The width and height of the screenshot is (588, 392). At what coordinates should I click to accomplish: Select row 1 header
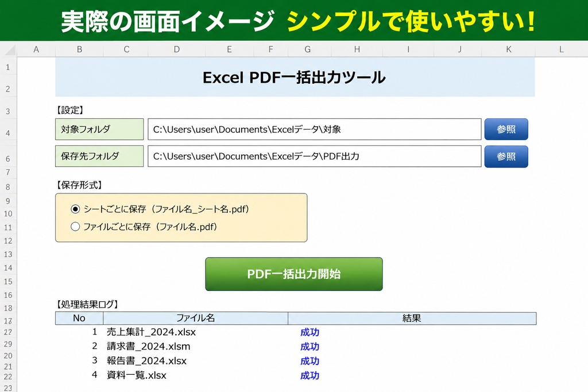8,68
